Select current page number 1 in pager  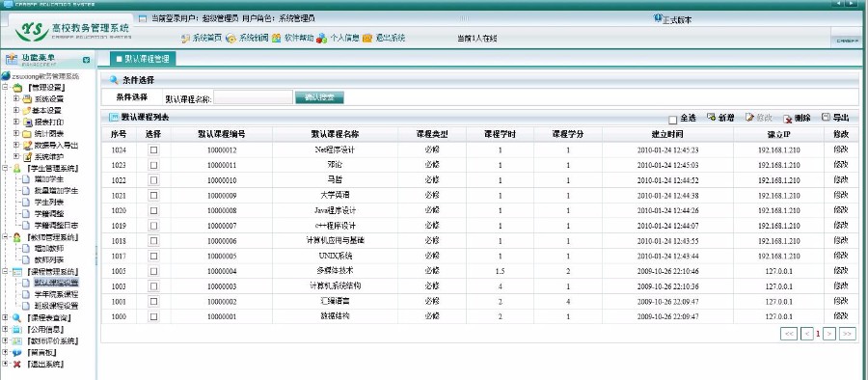(x=818, y=334)
